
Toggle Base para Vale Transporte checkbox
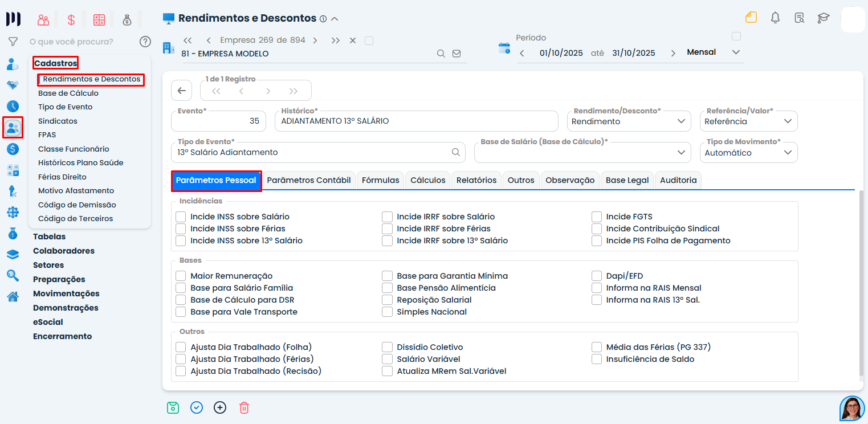click(181, 312)
